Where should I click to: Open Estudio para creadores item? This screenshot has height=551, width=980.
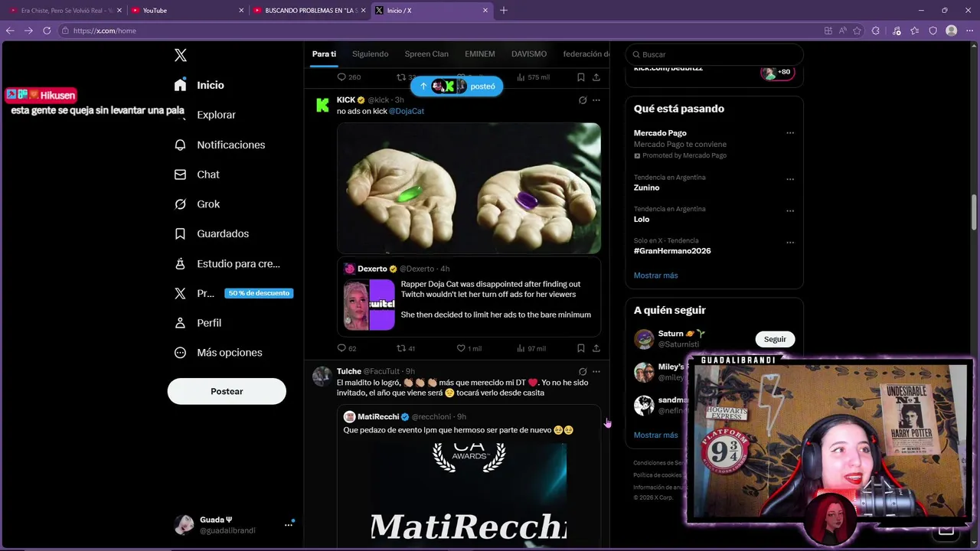point(227,263)
